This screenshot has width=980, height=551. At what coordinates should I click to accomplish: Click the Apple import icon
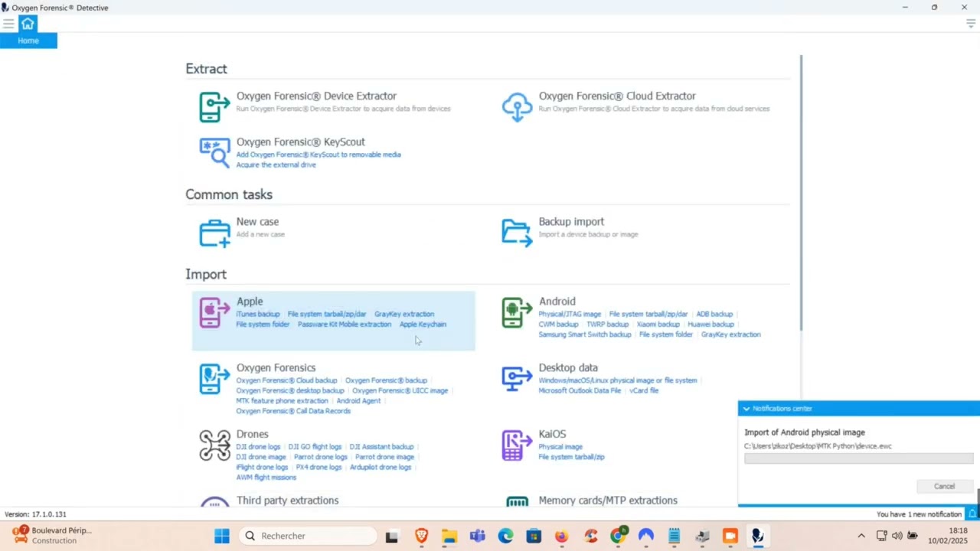click(x=214, y=313)
